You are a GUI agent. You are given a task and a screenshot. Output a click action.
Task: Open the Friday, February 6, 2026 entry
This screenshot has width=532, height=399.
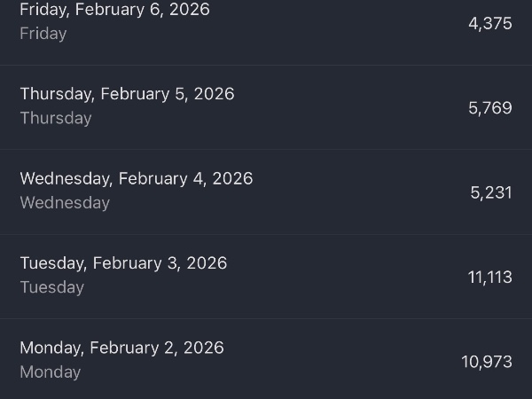(114, 11)
